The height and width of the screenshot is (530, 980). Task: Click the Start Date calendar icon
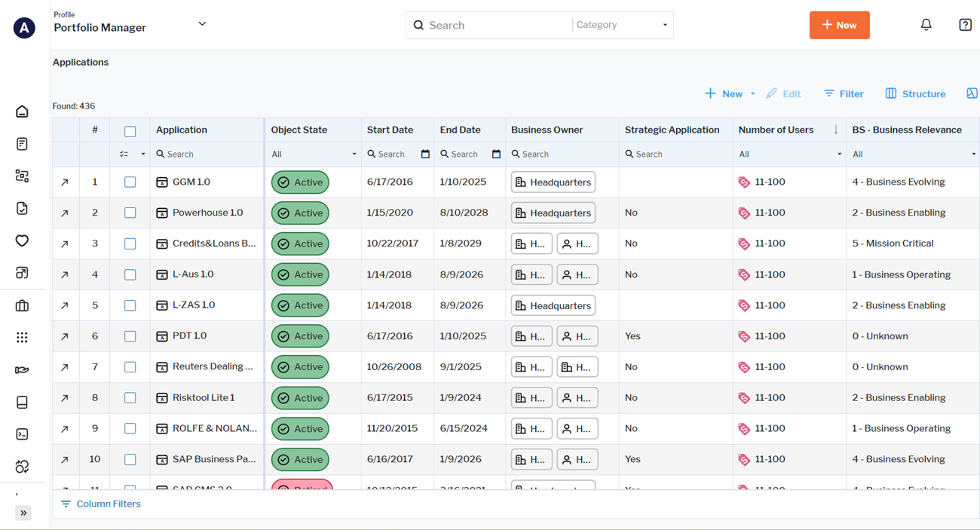425,154
